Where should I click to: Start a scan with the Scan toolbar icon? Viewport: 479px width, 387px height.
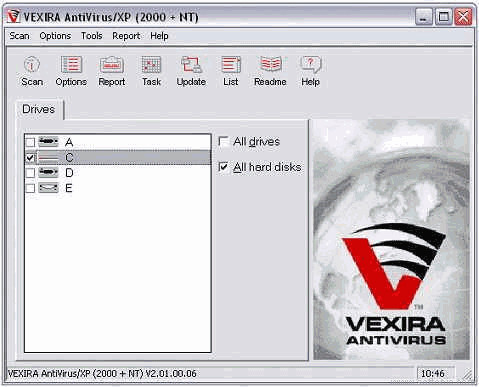pos(32,65)
